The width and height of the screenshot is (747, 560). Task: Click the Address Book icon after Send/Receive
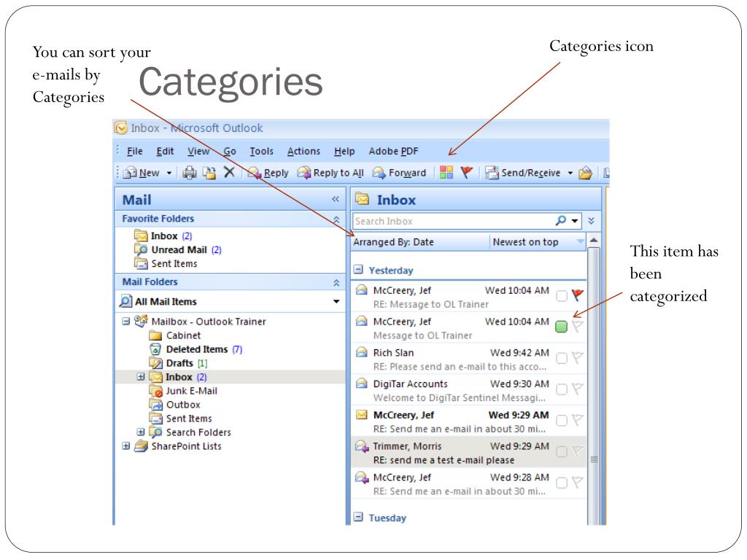click(x=586, y=172)
